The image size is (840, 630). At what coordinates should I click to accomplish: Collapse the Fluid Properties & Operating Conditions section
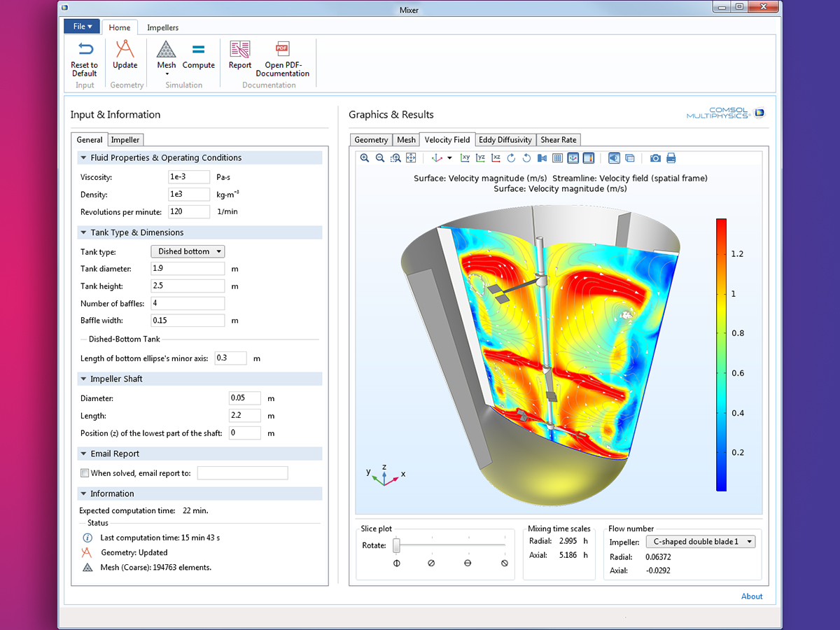[85, 157]
